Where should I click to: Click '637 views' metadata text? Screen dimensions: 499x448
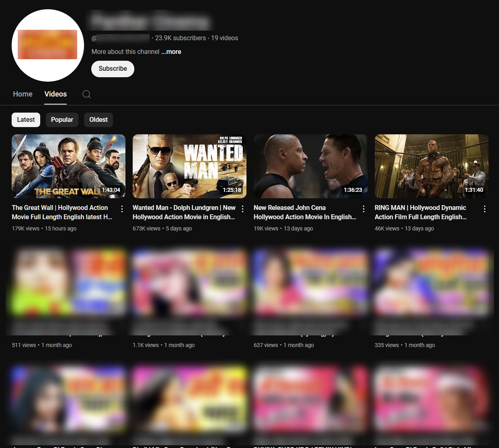point(266,345)
